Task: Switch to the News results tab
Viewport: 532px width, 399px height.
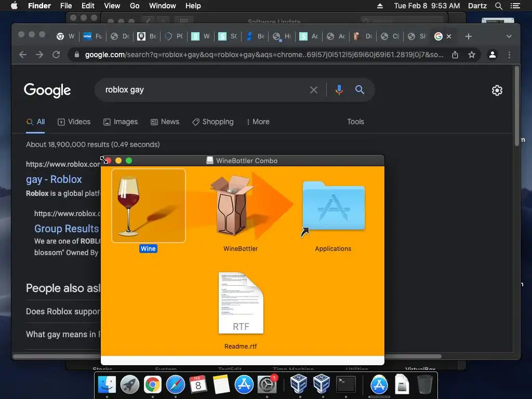Action: pos(165,122)
